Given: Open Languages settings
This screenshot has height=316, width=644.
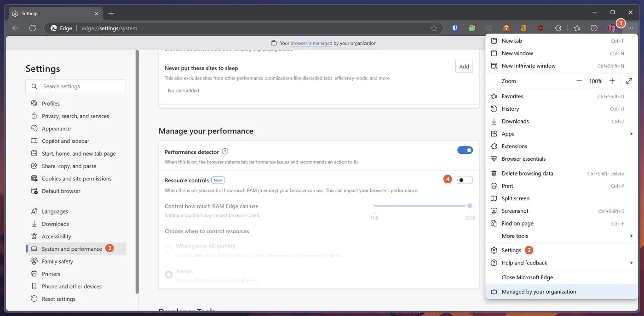Looking at the screenshot, I should tap(76, 211).
